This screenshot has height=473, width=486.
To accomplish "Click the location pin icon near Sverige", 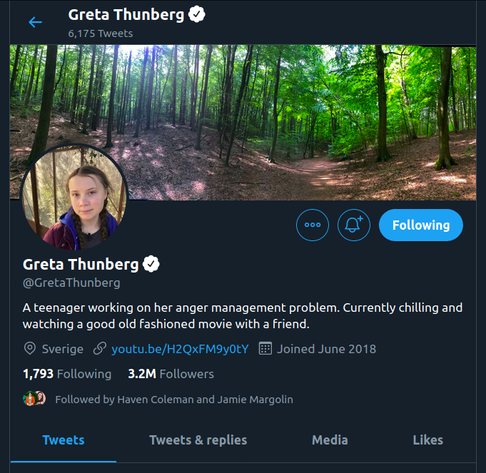I will tap(30, 349).
